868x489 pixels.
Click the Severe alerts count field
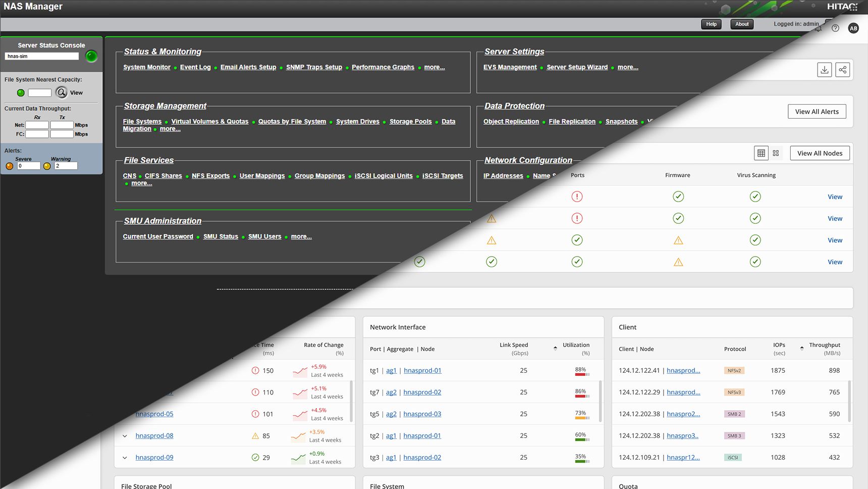click(29, 166)
